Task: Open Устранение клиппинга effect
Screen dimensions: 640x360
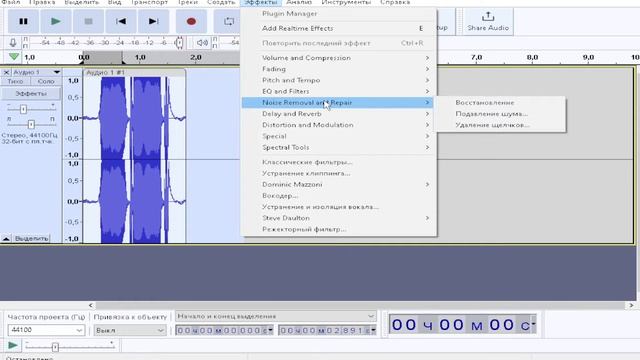Action: pyautogui.click(x=339, y=173)
